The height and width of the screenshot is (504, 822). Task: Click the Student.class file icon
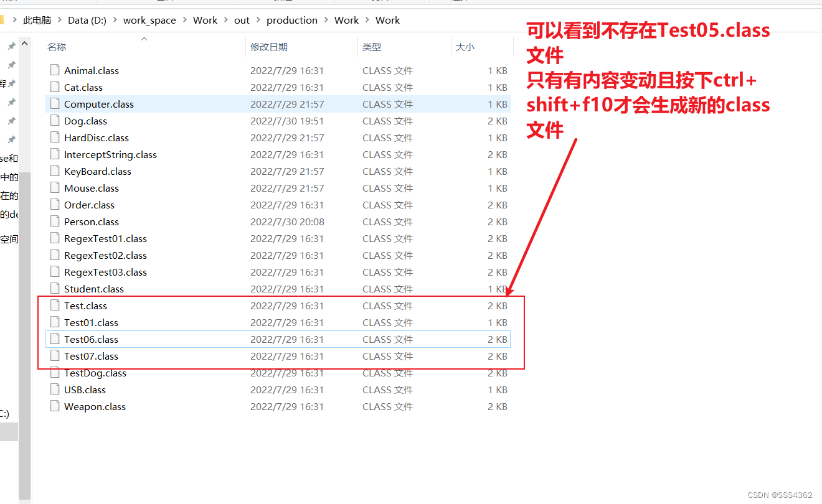click(x=55, y=289)
